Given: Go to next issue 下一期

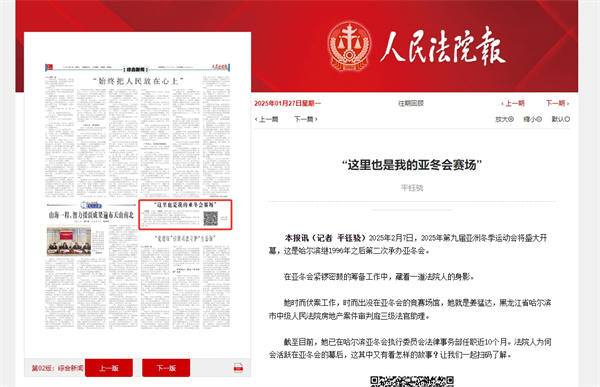Looking at the screenshot, I should (557, 103).
